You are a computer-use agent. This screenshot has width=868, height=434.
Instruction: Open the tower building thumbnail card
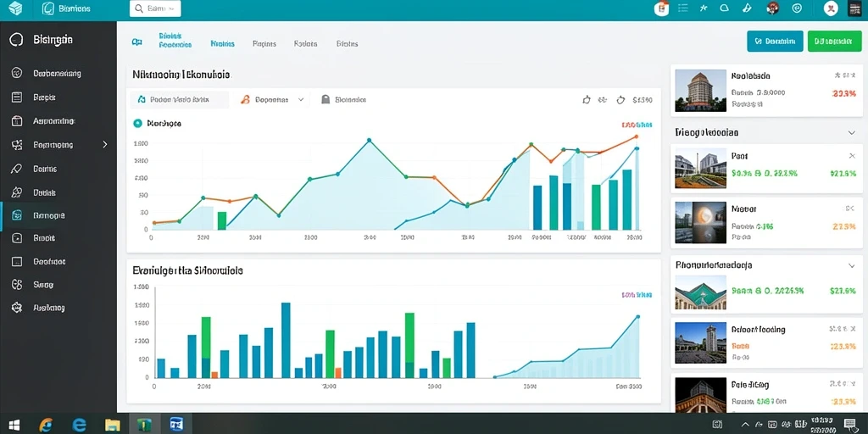click(x=700, y=90)
